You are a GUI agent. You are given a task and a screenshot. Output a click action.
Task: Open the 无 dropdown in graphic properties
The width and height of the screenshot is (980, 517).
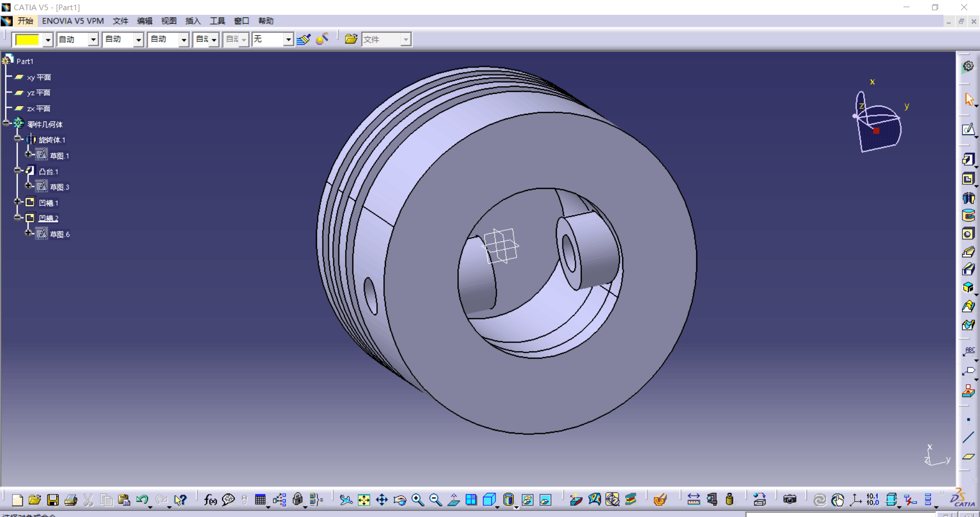pos(288,39)
